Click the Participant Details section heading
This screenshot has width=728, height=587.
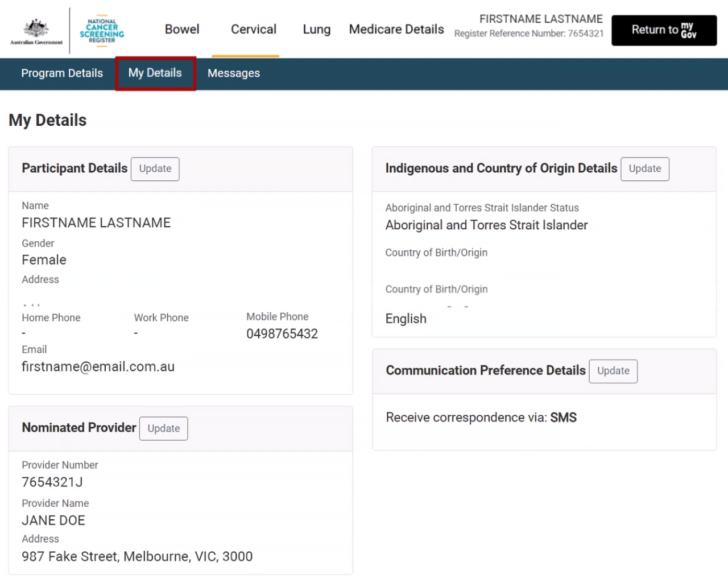pos(75,168)
